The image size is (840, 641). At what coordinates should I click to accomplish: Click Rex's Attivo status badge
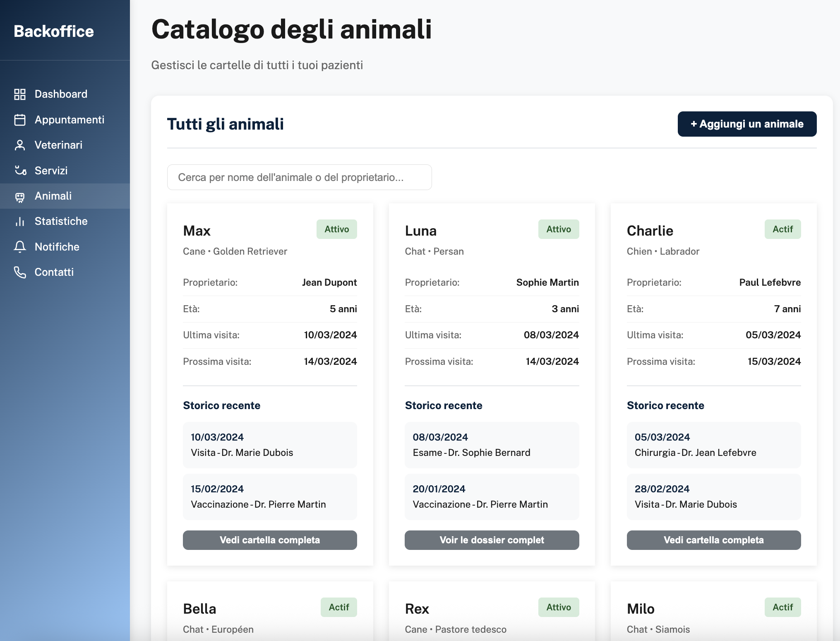559,607
